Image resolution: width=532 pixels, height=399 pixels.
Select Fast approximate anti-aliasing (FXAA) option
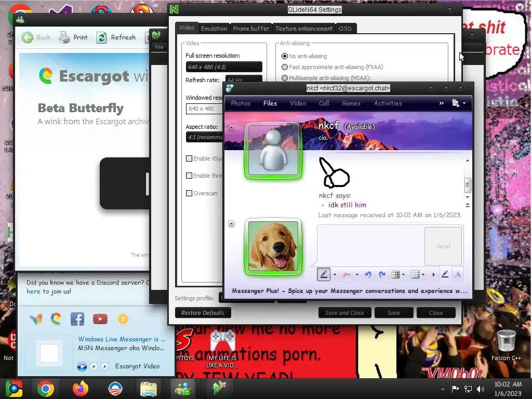click(x=285, y=67)
